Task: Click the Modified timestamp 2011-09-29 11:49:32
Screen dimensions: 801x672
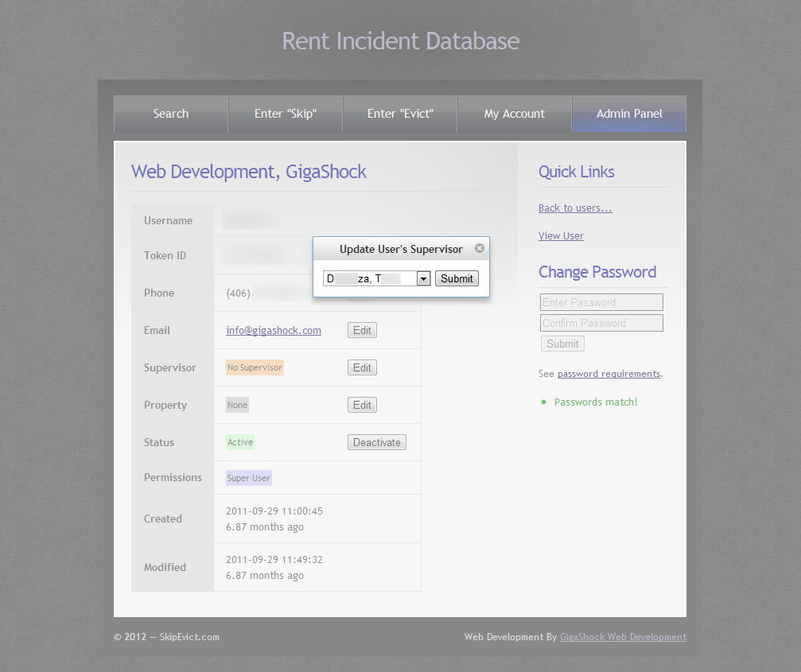Action: 274,560
